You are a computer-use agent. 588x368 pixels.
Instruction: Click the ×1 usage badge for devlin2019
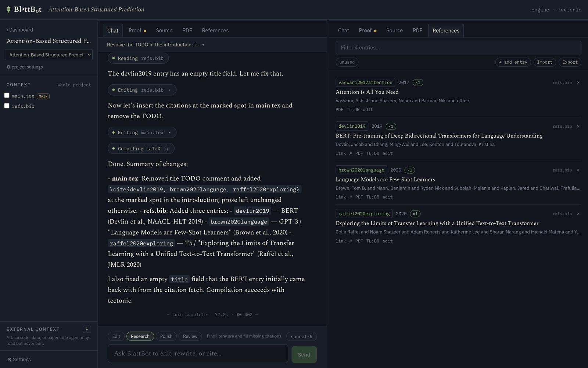coord(391,126)
